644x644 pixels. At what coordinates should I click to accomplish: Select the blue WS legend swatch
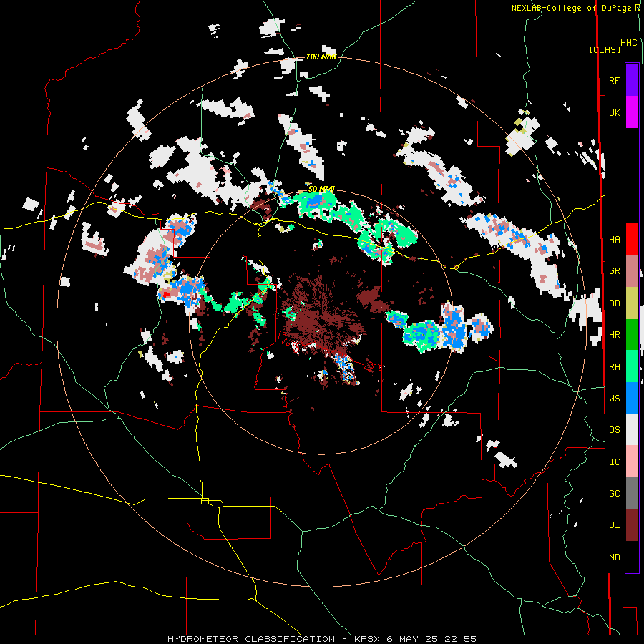coord(632,398)
